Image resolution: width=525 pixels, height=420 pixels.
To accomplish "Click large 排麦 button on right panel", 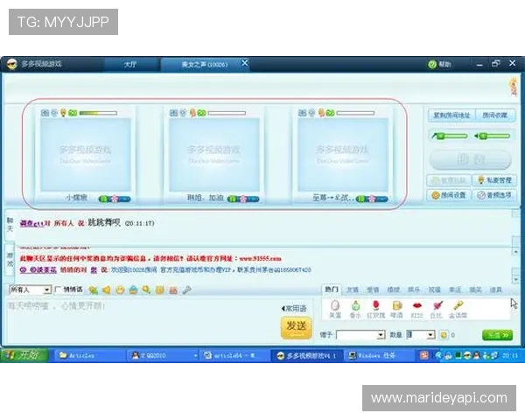I will 471,159.
